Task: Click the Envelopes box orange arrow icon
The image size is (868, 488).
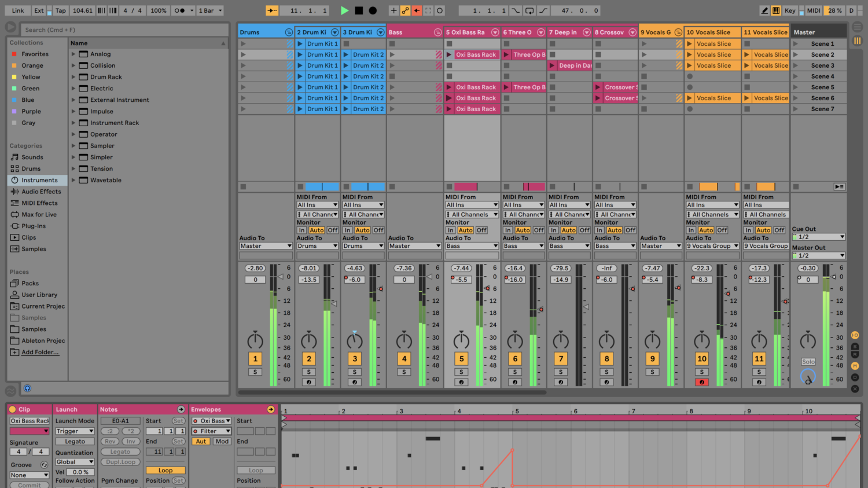Action: tap(271, 409)
